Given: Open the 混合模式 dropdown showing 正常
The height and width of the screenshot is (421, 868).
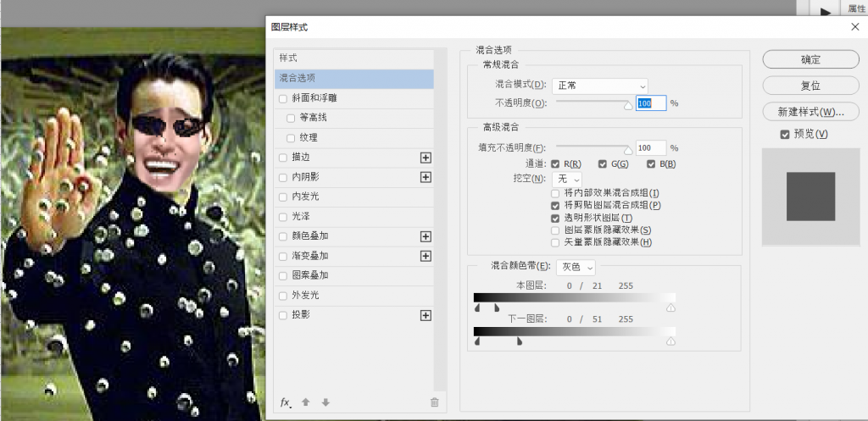Looking at the screenshot, I should click(599, 86).
